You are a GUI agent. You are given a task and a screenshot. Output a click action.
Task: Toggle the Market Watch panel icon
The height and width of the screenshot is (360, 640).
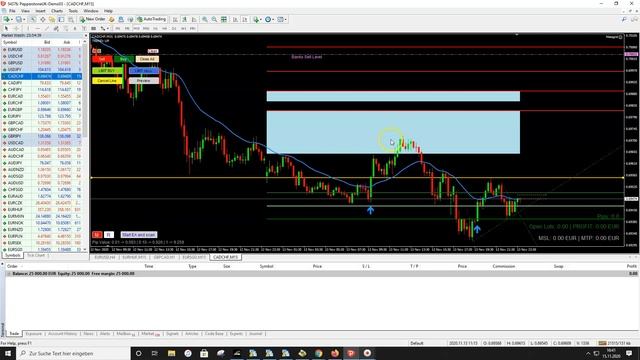point(33,19)
